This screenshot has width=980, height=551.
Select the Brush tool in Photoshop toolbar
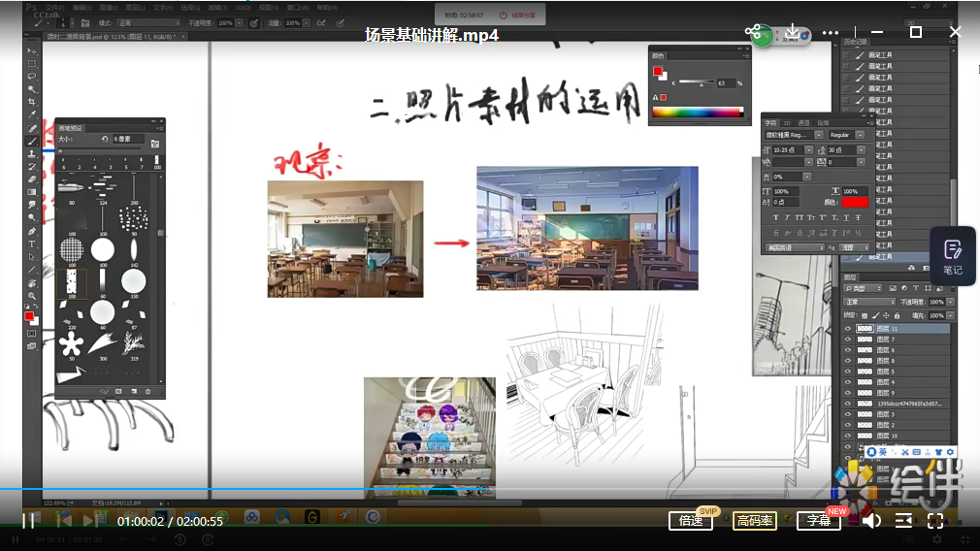[x=32, y=141]
